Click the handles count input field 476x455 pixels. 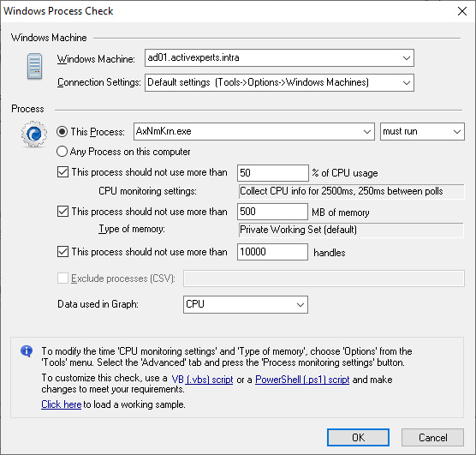point(272,252)
